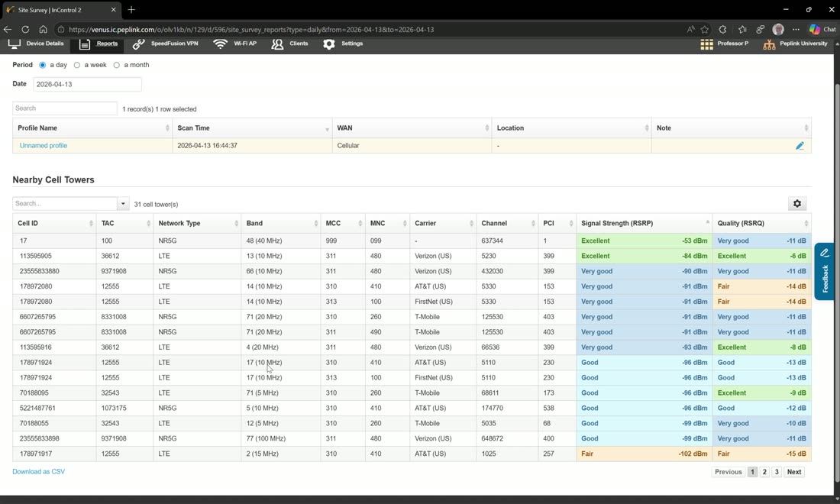
Task: Open the SpeedFusion VPN menu
Action: tap(165, 44)
